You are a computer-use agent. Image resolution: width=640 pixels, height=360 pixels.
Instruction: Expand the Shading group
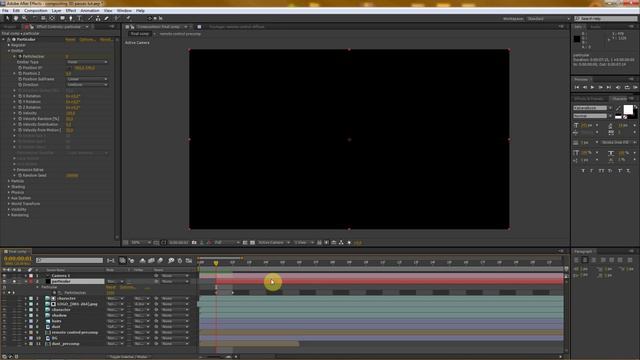(9, 187)
